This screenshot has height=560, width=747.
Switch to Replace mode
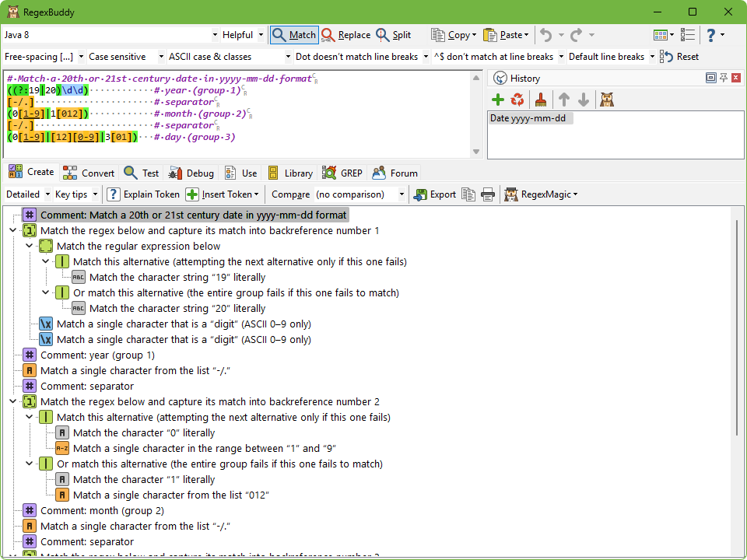(x=345, y=35)
